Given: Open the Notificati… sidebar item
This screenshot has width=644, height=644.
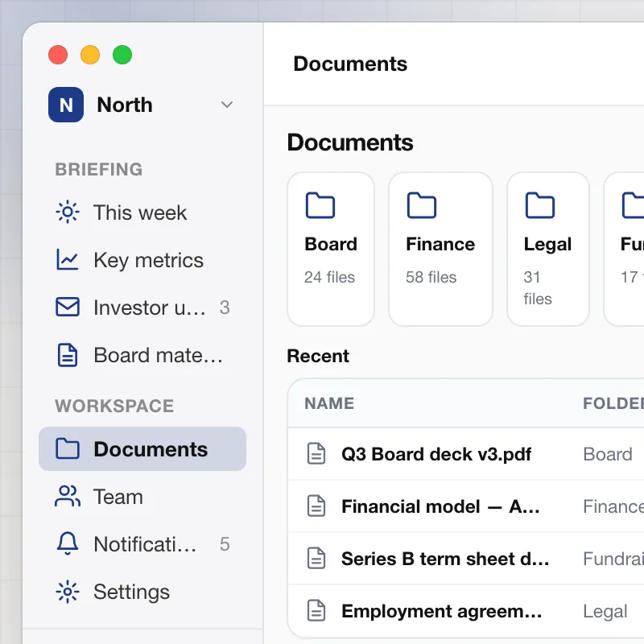Looking at the screenshot, I should (142, 544).
